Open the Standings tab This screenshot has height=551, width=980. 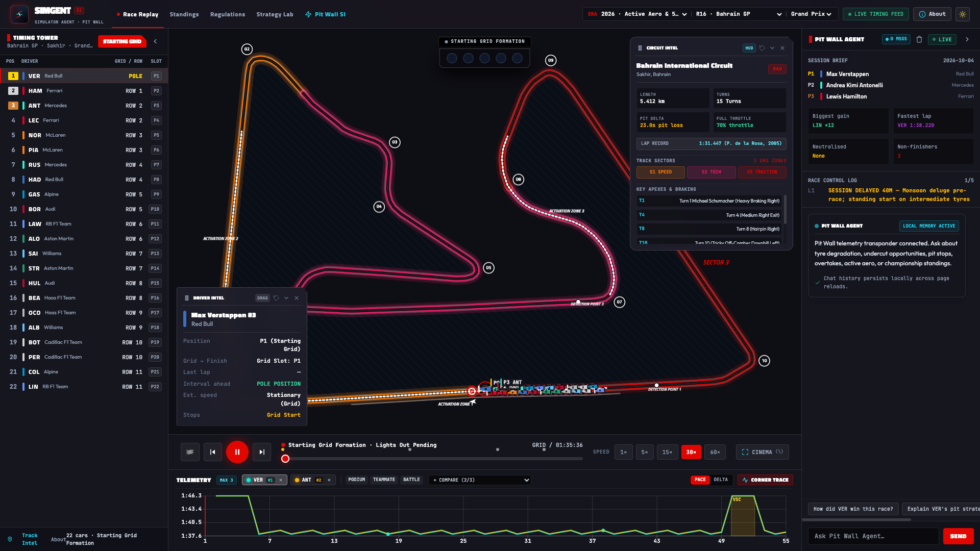pos(184,14)
